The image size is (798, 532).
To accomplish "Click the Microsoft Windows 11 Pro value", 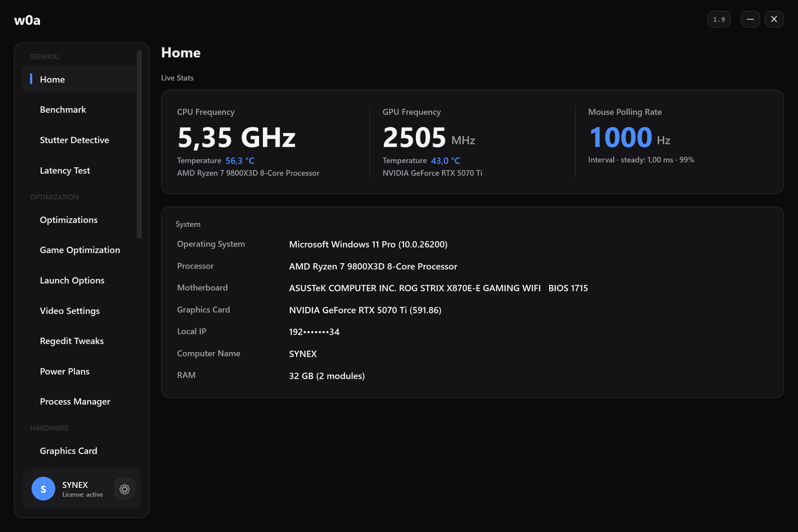I will pyautogui.click(x=368, y=244).
